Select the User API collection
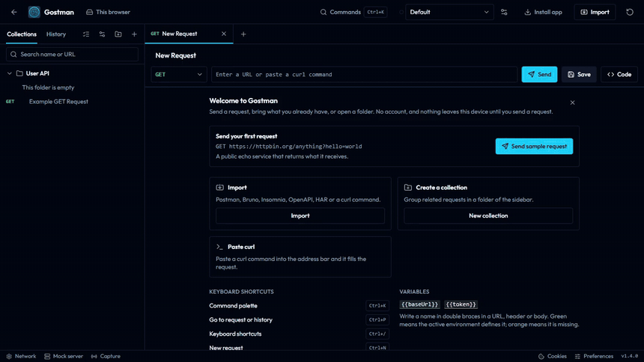 37,73
